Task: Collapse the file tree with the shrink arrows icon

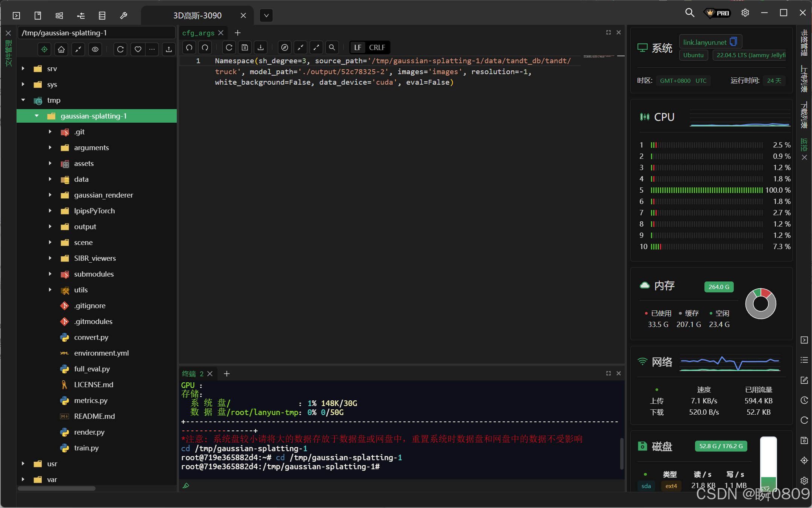Action: coord(78,49)
